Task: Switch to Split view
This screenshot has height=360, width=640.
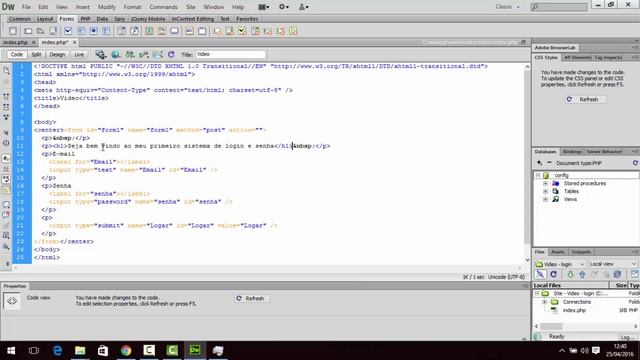Action: [x=36, y=54]
